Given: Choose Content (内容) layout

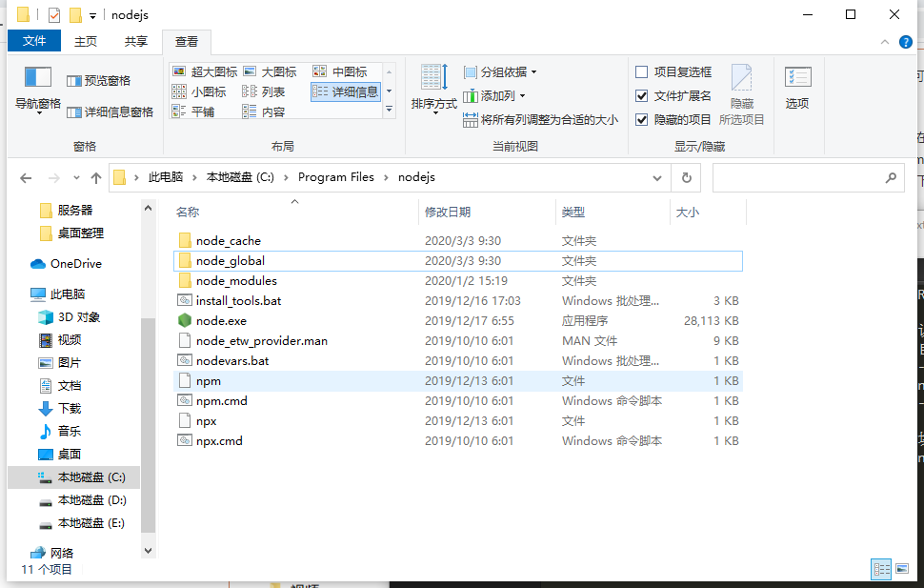Looking at the screenshot, I should (264, 112).
